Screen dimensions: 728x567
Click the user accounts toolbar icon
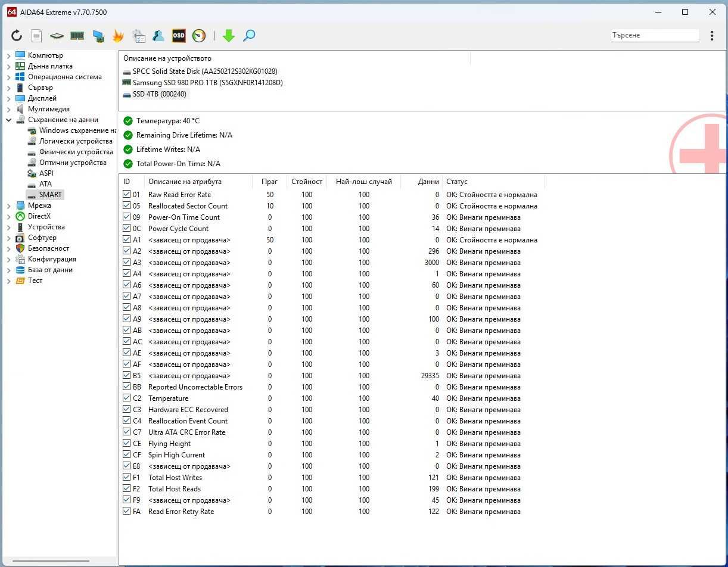(x=158, y=36)
